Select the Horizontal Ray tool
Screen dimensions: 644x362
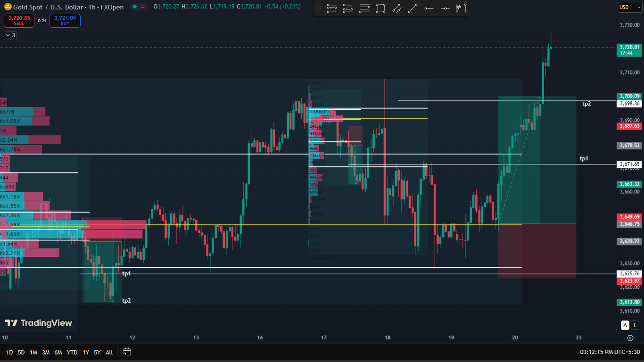pyautogui.click(x=429, y=8)
